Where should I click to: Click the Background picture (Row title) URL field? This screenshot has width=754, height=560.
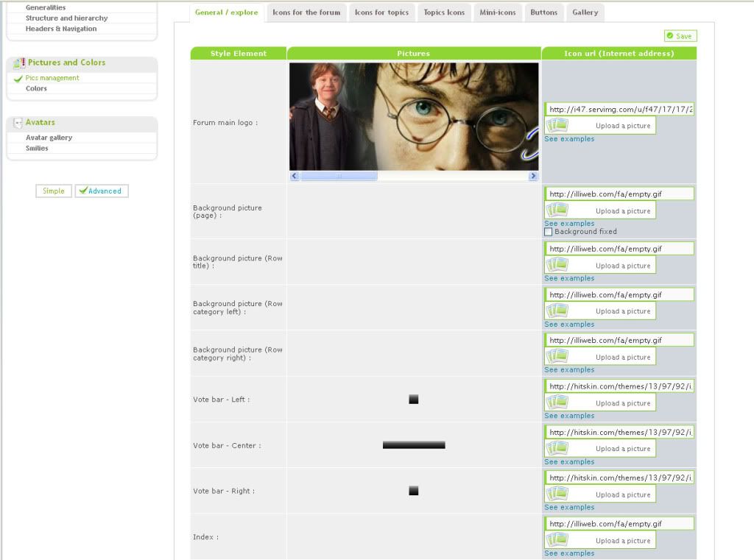(x=619, y=249)
